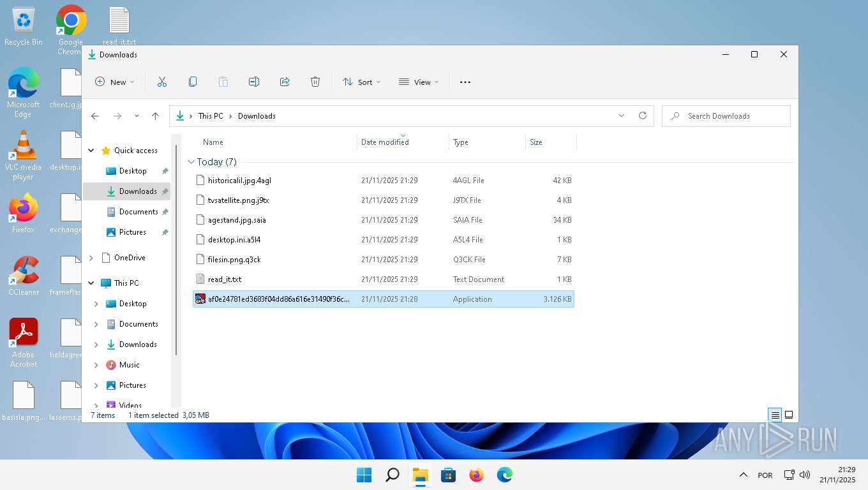
Task: Open the Sort options dropdown
Action: coord(362,82)
